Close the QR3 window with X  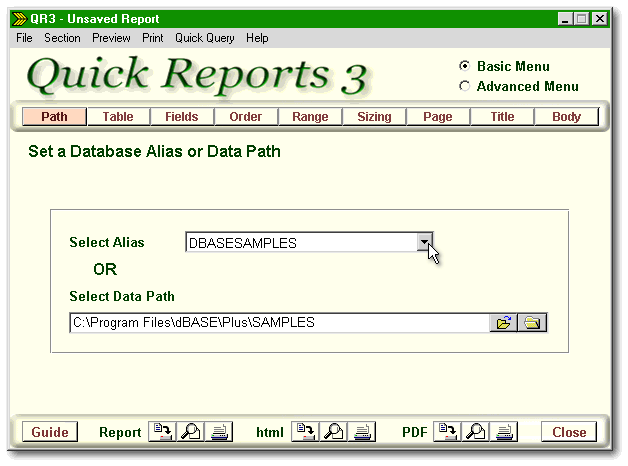click(x=600, y=19)
